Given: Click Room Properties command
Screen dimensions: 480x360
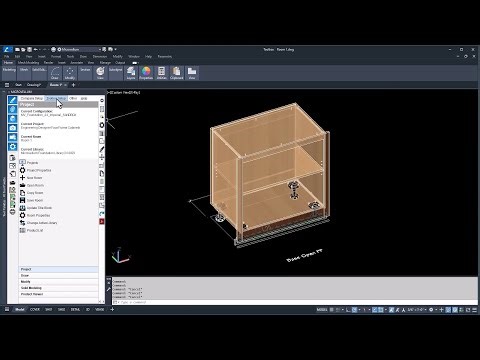Looking at the screenshot, I should (38, 215).
